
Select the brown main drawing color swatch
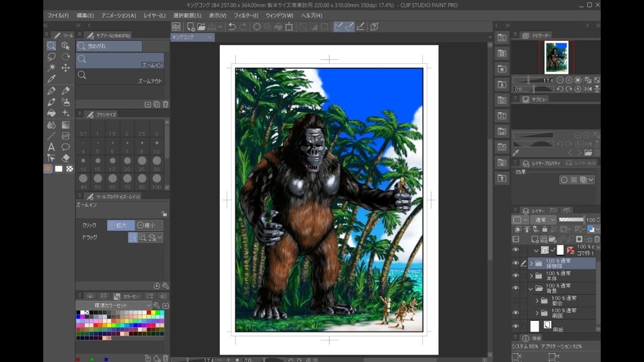pyautogui.click(x=48, y=169)
